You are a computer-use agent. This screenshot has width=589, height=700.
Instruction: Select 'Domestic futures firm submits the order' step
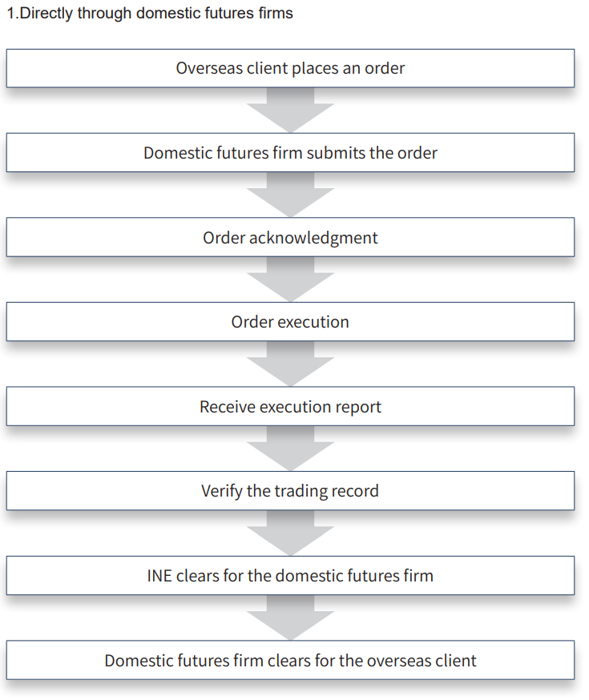coord(290,152)
